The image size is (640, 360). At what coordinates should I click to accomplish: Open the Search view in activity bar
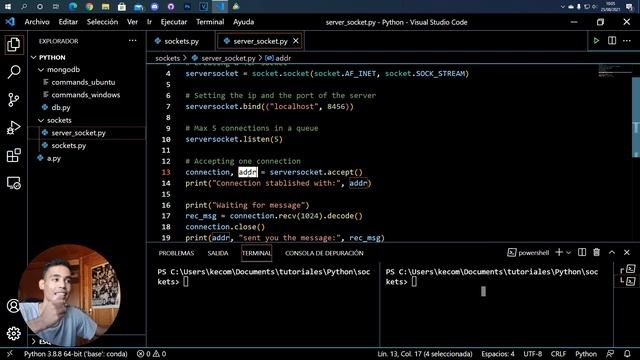pyautogui.click(x=13, y=72)
